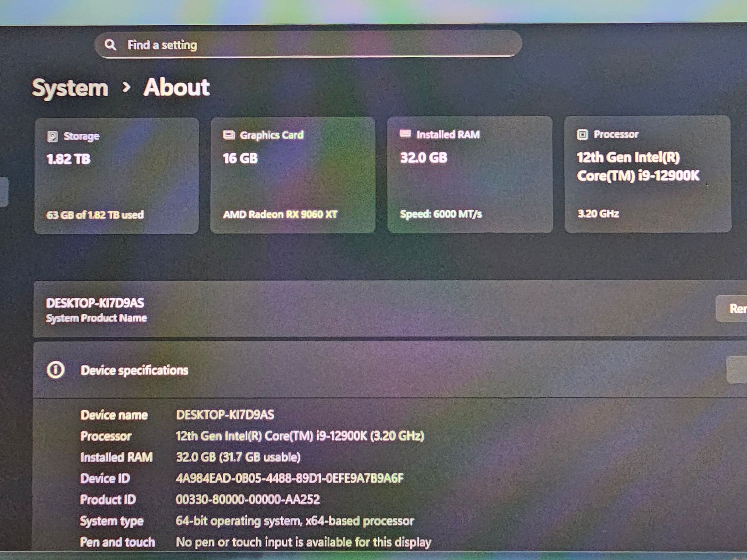
Task: Click the magnifier icon in the search bar
Action: click(111, 44)
